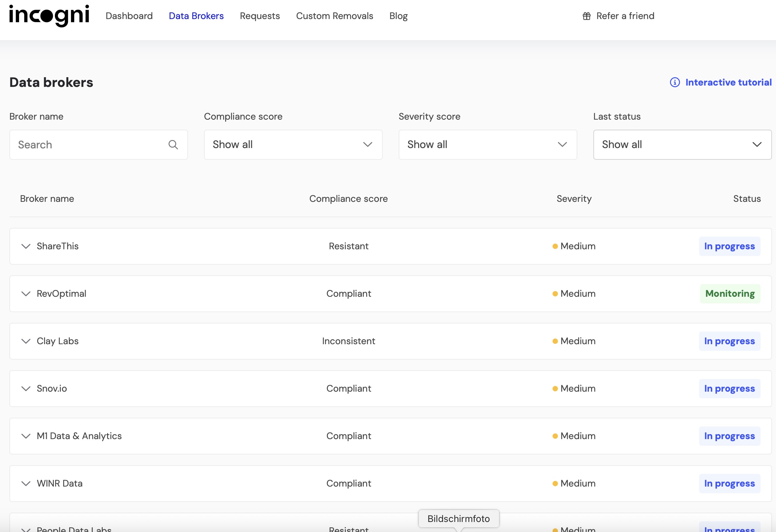Expand the Clay Labs row
Screen dimensions: 776x532
[26, 341]
